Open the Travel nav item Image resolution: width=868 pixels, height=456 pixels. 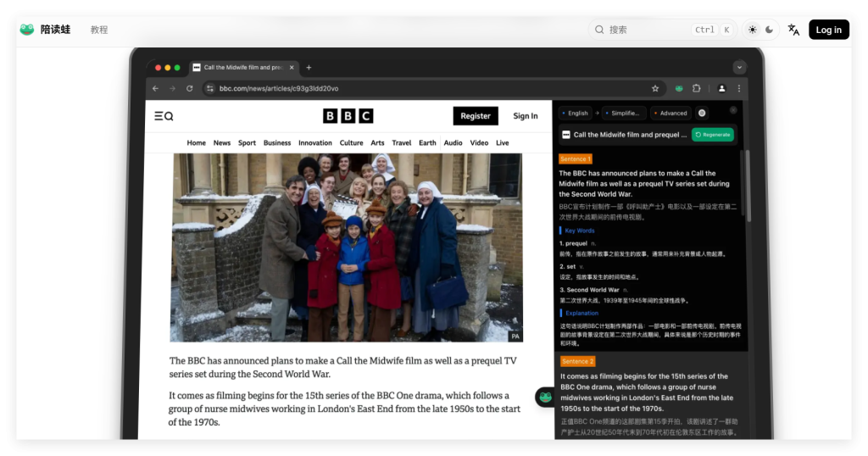(401, 142)
